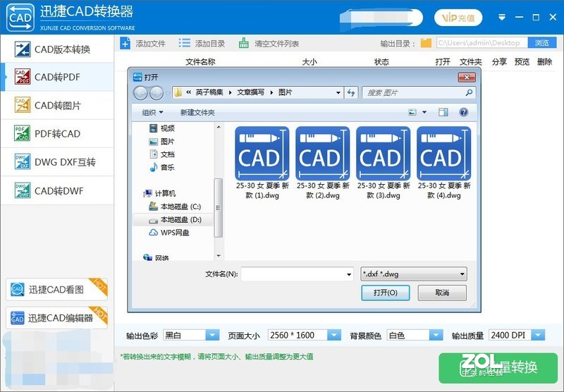
Task: Select DWG DXF互转 option
Action: [x=58, y=162]
